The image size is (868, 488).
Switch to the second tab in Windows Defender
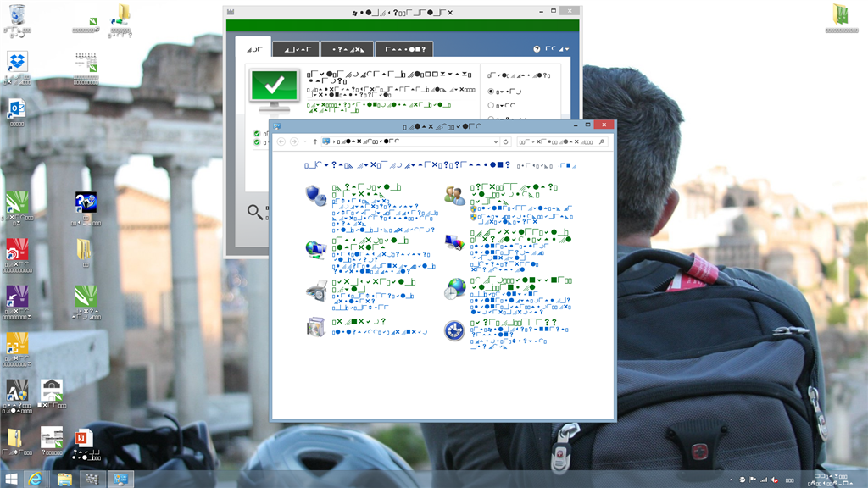point(296,49)
